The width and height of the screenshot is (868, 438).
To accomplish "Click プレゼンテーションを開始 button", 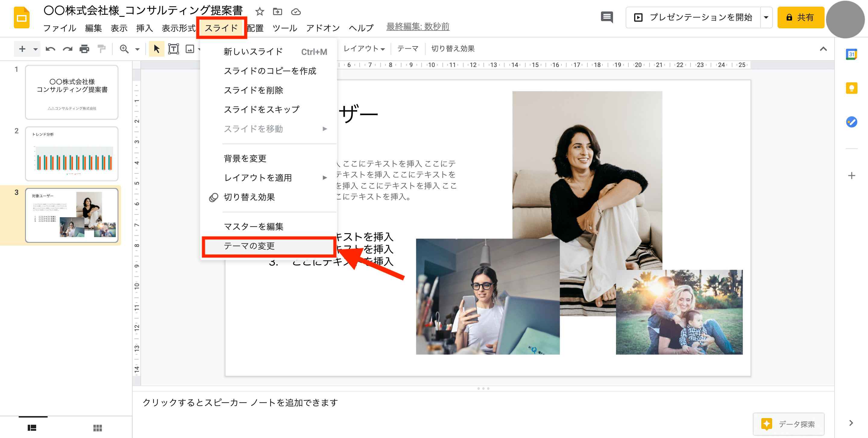I will 693,17.
